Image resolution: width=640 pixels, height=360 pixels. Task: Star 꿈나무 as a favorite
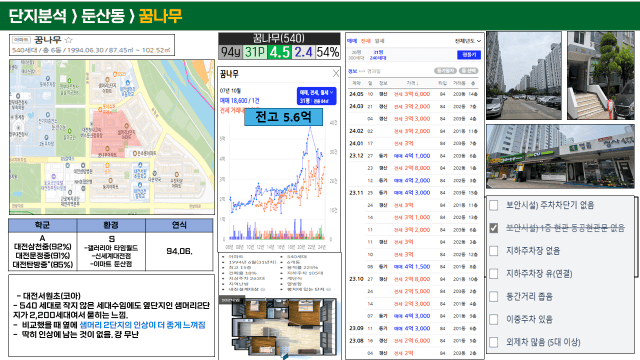(69, 40)
